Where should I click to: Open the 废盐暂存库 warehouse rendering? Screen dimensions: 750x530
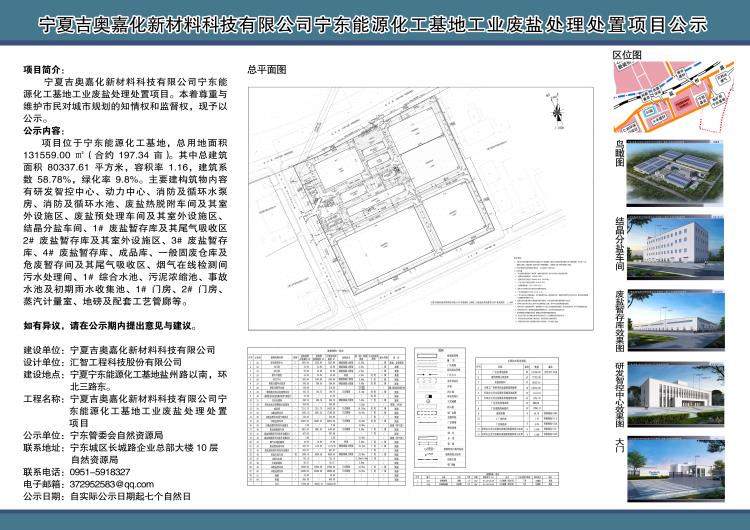675,320
